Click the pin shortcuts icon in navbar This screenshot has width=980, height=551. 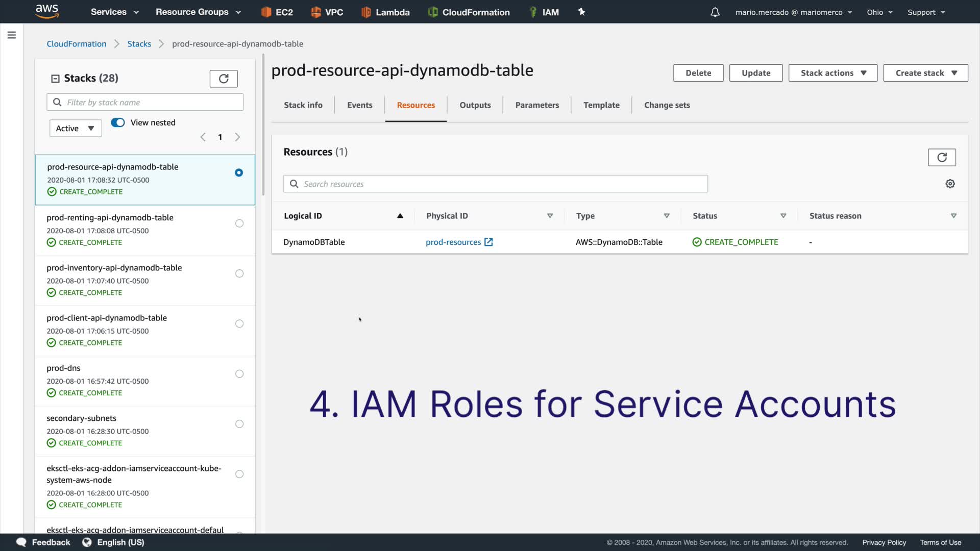pos(581,12)
